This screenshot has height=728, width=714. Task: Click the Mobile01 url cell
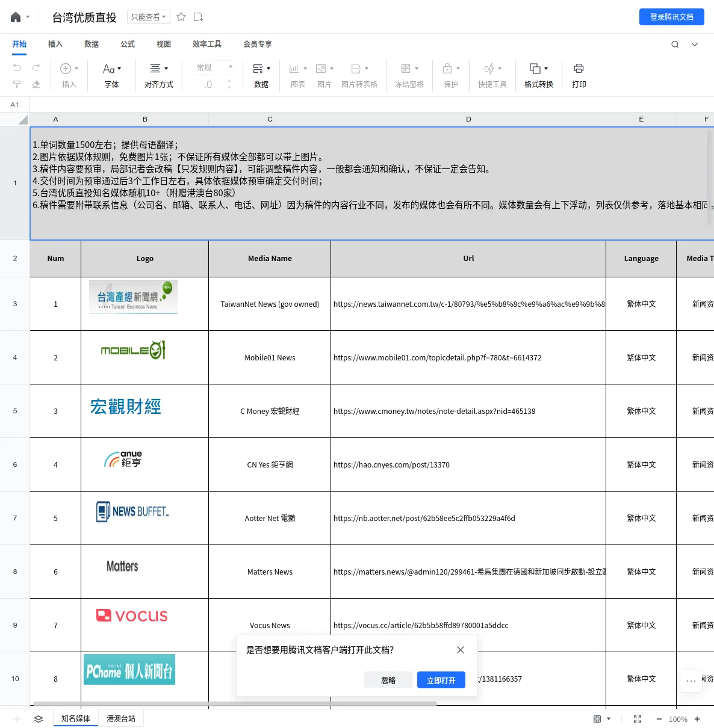point(468,357)
